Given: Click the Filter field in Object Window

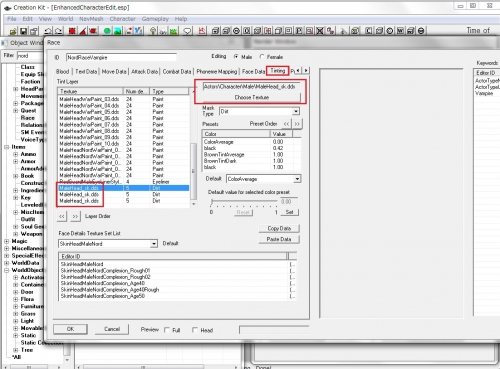Looking at the screenshot, I should tap(30, 56).
